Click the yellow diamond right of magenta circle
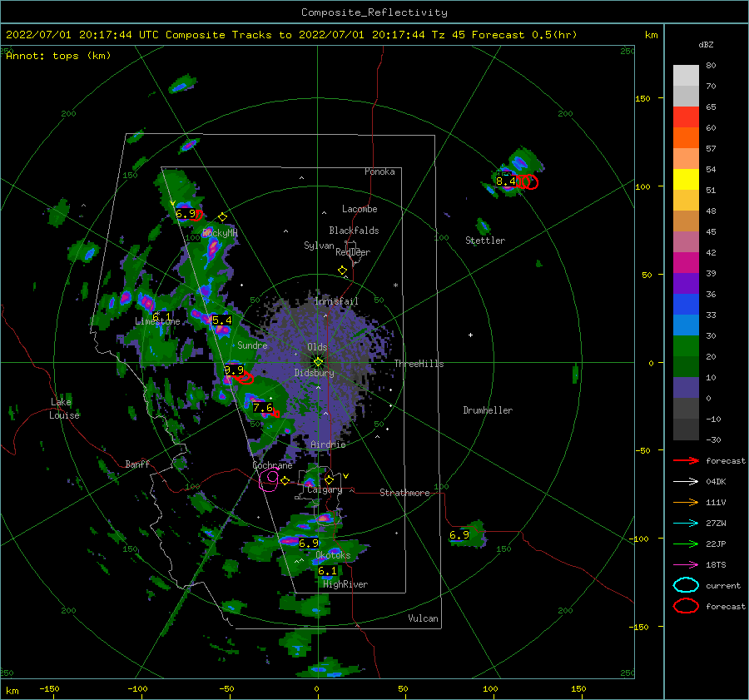749x700 pixels. pos(285,480)
